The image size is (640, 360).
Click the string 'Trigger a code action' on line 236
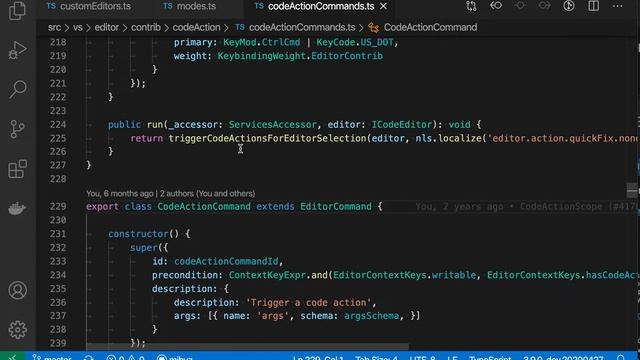coord(308,302)
